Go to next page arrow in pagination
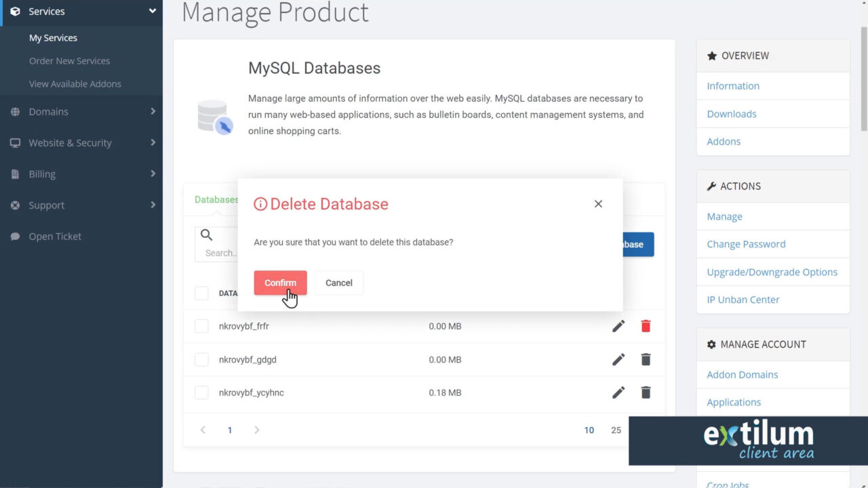 (256, 430)
